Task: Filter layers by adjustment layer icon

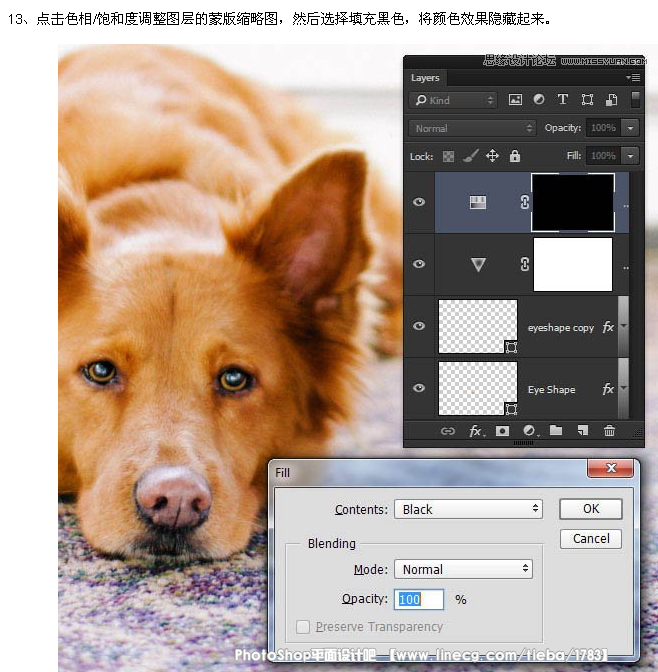Action: coord(539,100)
